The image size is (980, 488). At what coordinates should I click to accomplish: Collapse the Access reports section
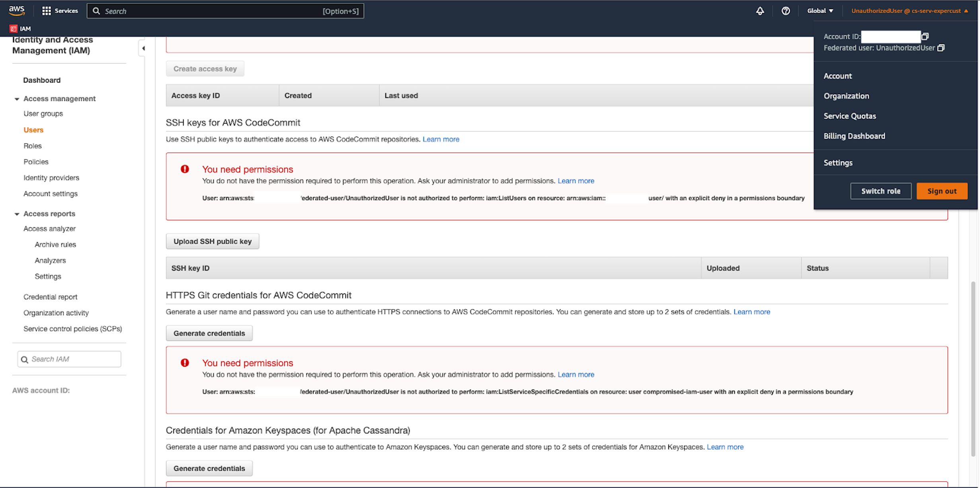[17, 214]
